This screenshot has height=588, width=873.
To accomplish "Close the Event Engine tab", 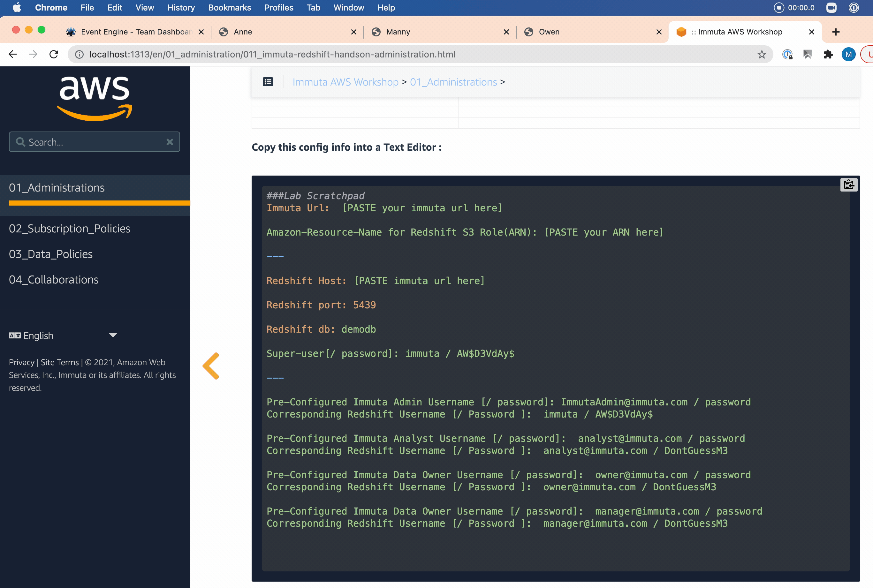I will point(201,32).
